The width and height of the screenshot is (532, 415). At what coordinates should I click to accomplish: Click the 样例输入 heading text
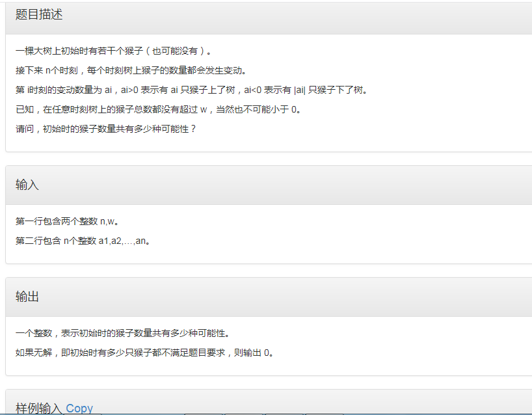click(x=39, y=408)
